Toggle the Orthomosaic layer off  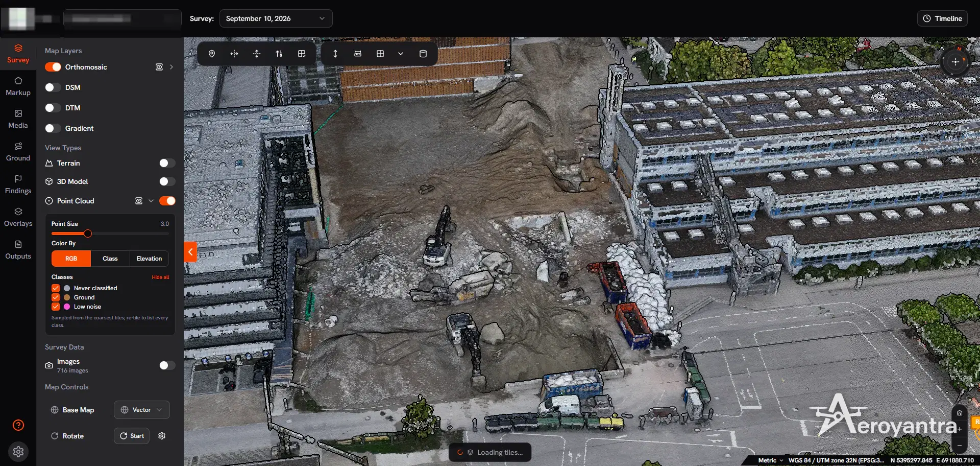tap(53, 67)
